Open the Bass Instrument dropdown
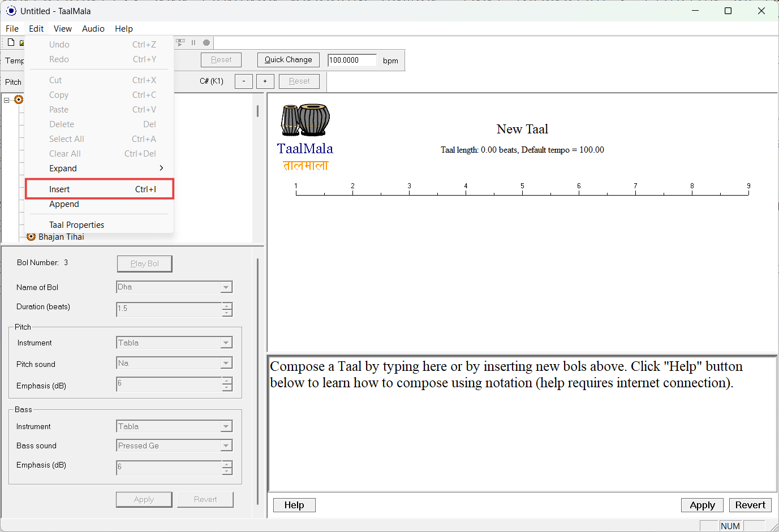This screenshot has width=779, height=532. pyautogui.click(x=226, y=426)
